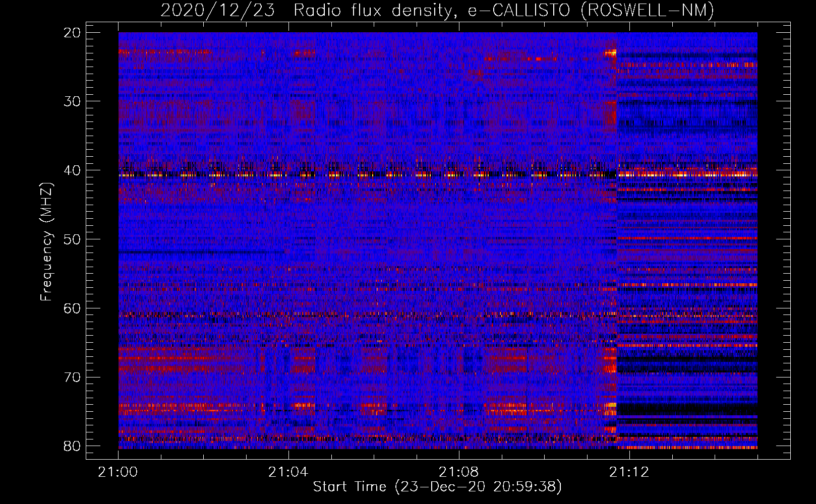Click the 50 MHz frequency tick label
Screen dimensions: 816x504
[72, 239]
